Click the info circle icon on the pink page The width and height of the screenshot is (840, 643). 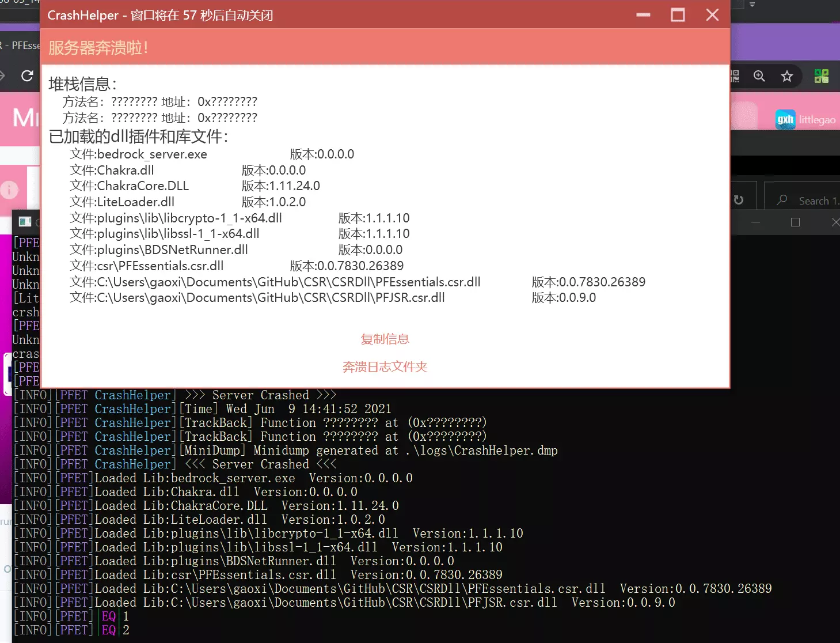9,190
